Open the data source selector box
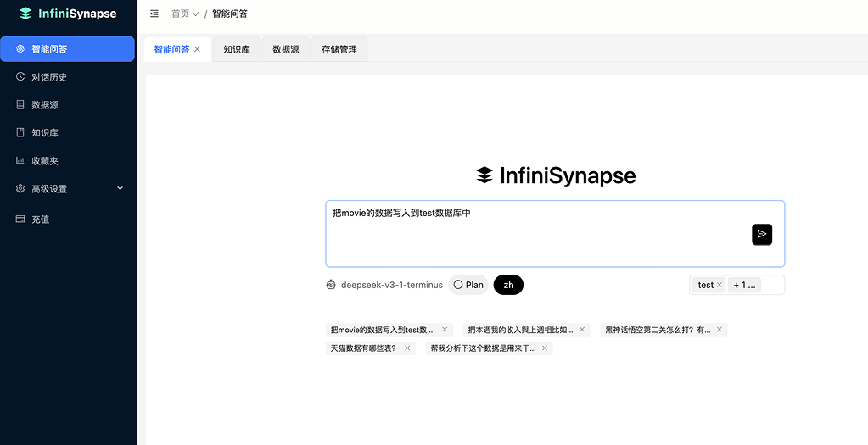 coord(736,285)
